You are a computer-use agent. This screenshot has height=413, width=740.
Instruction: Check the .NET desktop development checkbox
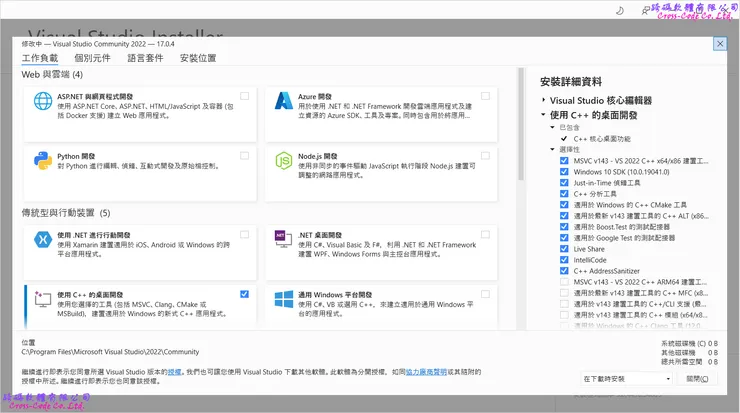click(485, 235)
